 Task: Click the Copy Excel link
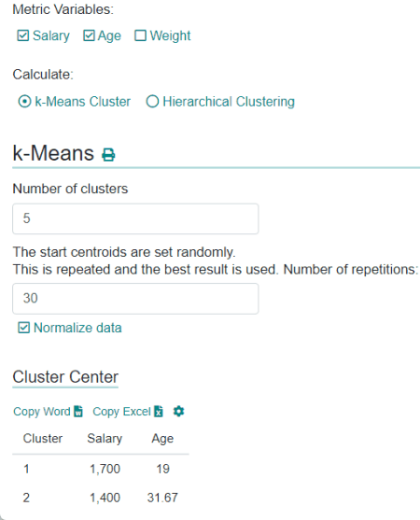click(121, 412)
